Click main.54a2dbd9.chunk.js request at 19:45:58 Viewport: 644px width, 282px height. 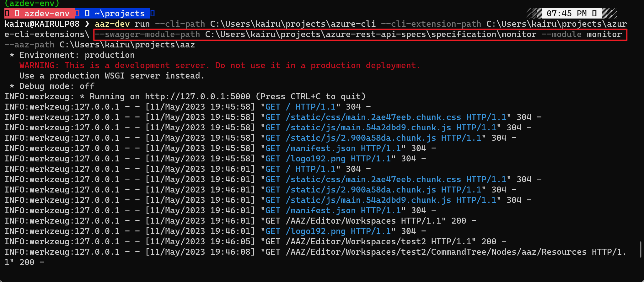(381, 127)
